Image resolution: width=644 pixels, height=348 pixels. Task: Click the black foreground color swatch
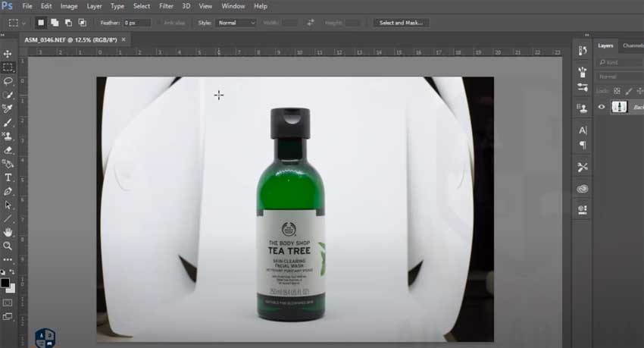tap(5, 283)
